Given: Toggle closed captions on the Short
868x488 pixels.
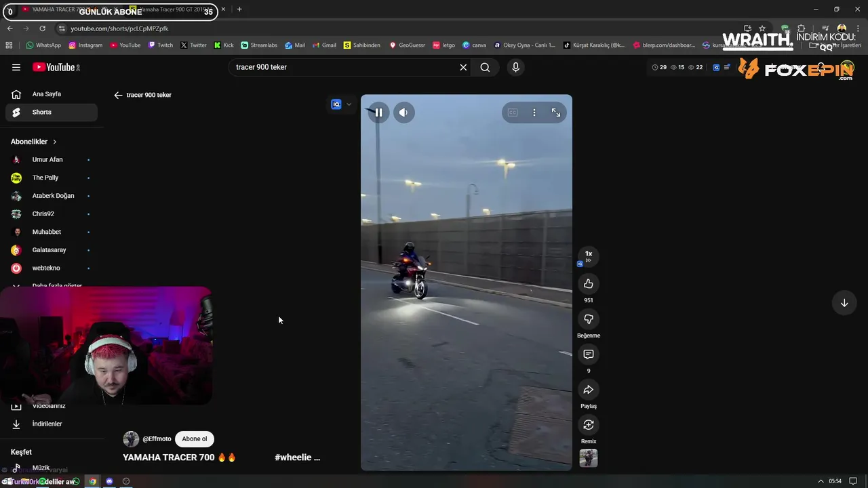Looking at the screenshot, I should click(x=513, y=113).
